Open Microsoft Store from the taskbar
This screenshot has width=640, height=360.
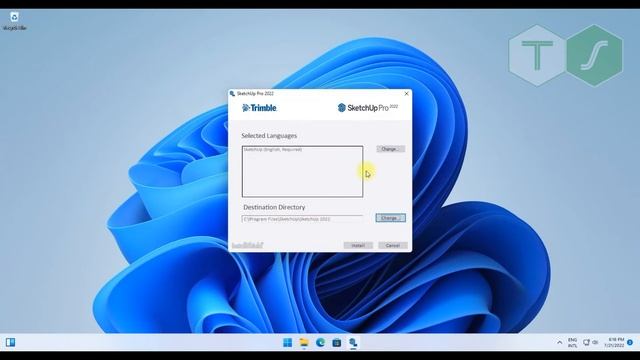(337, 342)
